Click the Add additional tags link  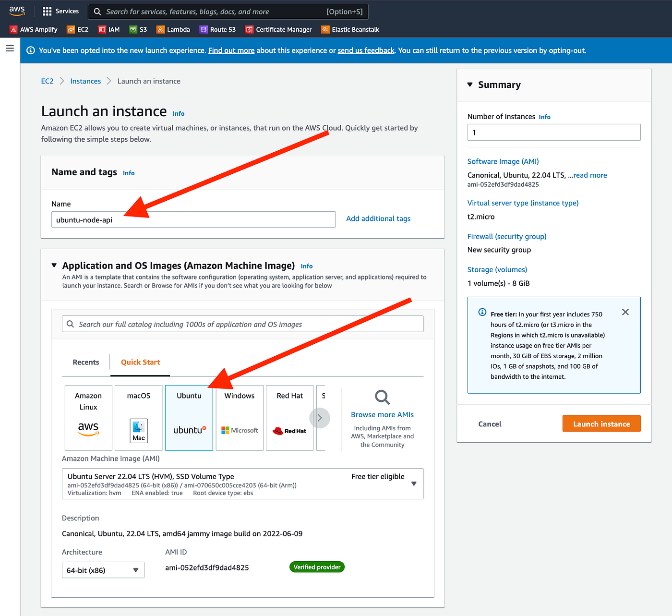pos(378,219)
